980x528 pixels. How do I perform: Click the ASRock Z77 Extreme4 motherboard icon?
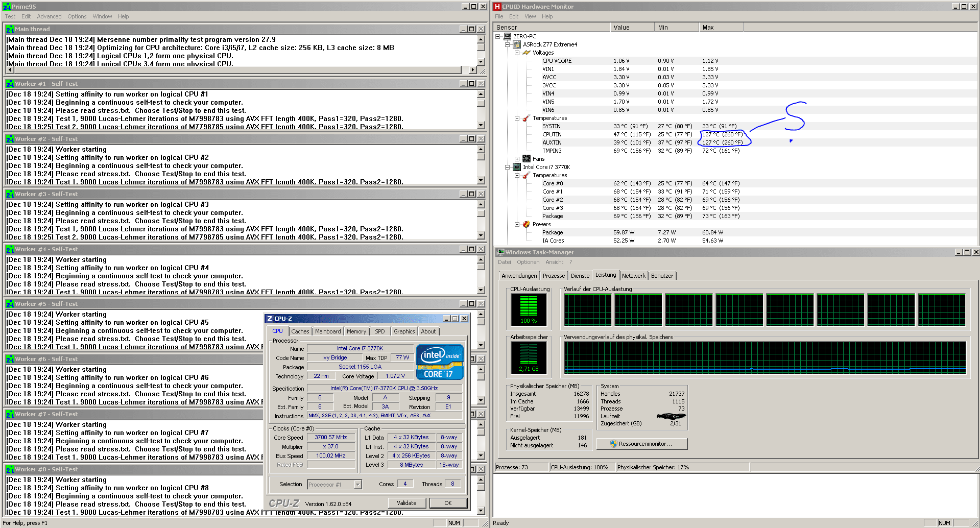[x=517, y=44]
